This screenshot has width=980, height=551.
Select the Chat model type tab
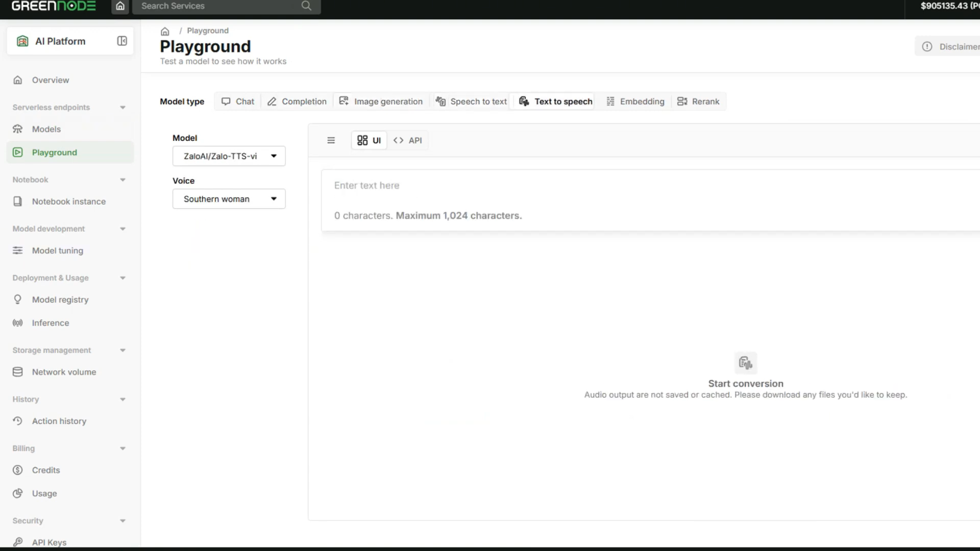(x=238, y=102)
